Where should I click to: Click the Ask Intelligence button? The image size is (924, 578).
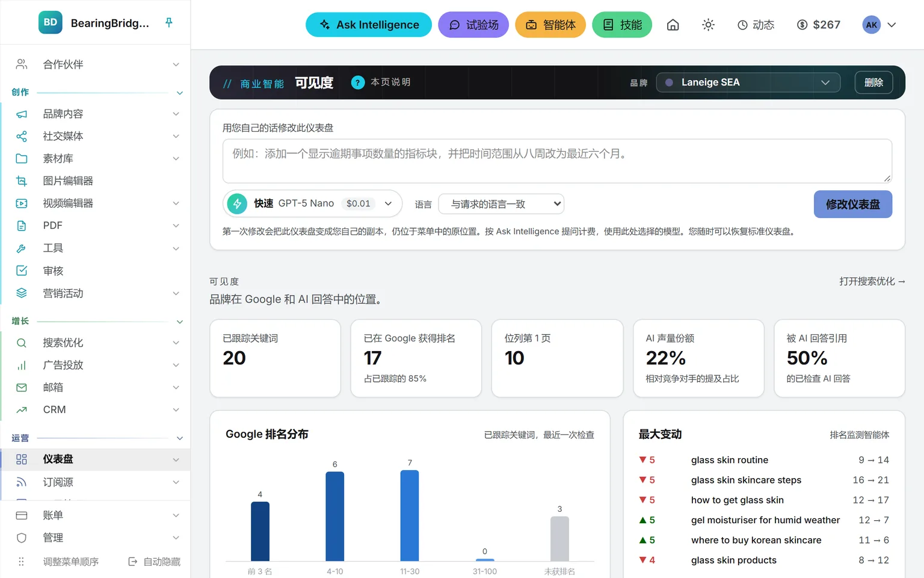[369, 25]
